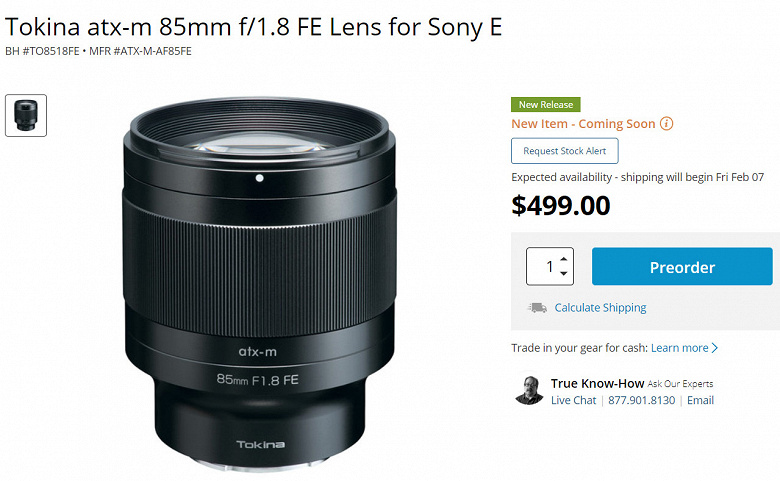
Task: Click the shipping truck icon
Action: [x=537, y=308]
